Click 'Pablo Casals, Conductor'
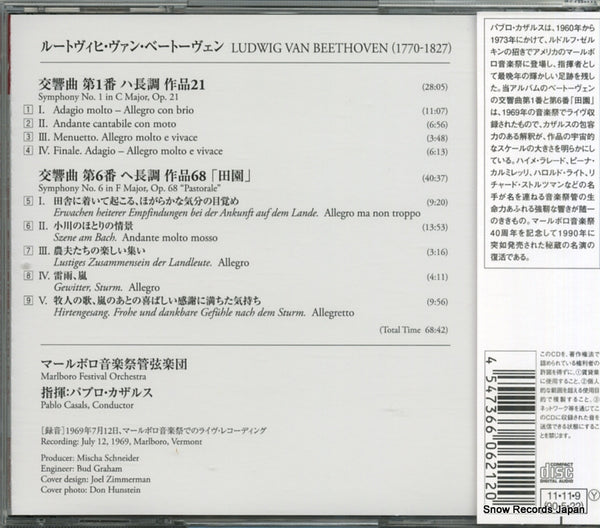The width and height of the screenshot is (600, 528). [x=87, y=405]
